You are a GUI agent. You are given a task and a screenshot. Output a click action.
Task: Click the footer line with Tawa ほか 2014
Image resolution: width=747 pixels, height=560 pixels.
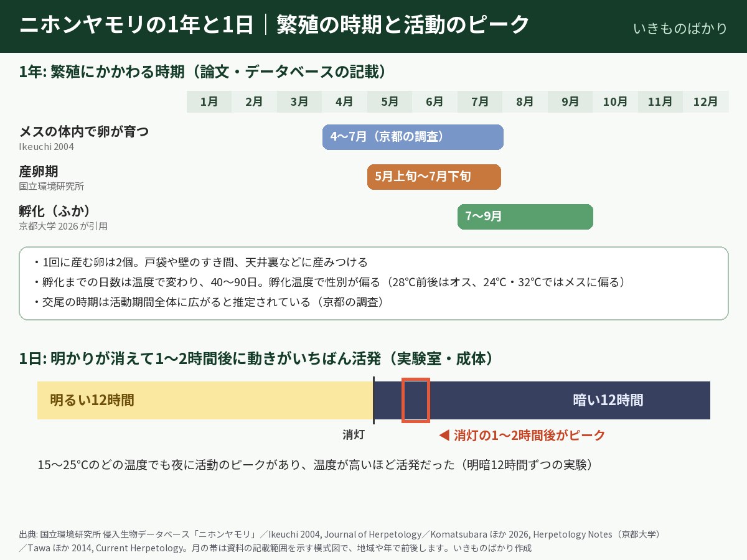[x=275, y=548]
